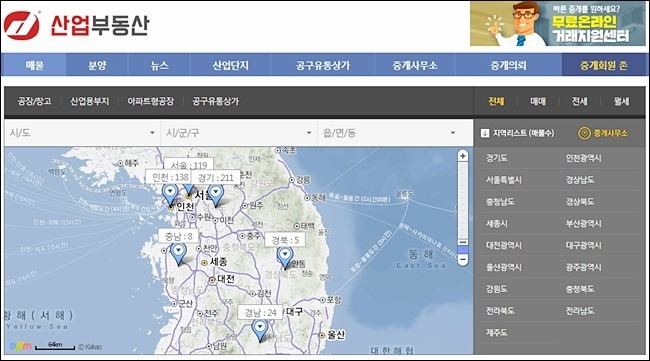Screen dimensions: 650x361
Task: Click the 경남 map pin marker
Action: (x=260, y=330)
